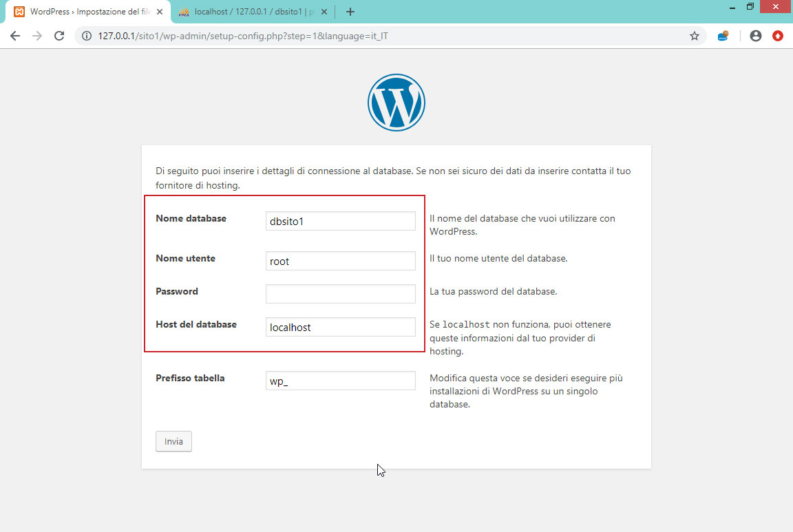Click the Nome database label
This screenshot has height=532, width=793.
[191, 218]
